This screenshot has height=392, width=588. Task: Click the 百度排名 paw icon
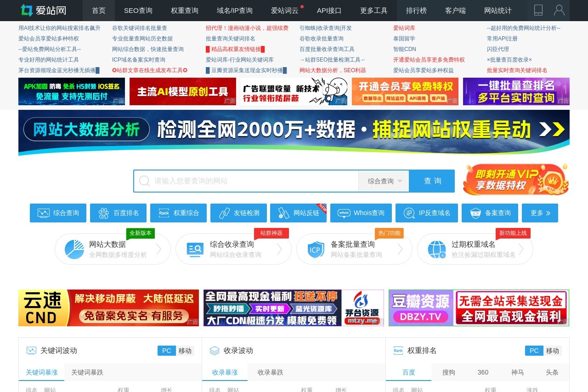tap(103, 213)
